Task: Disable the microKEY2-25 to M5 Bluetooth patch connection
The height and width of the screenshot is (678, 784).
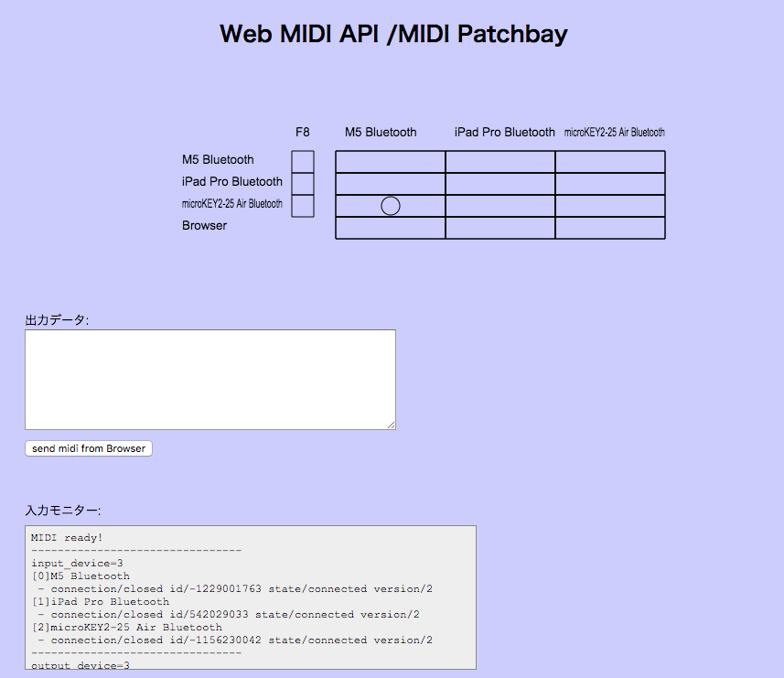Action: [390, 205]
